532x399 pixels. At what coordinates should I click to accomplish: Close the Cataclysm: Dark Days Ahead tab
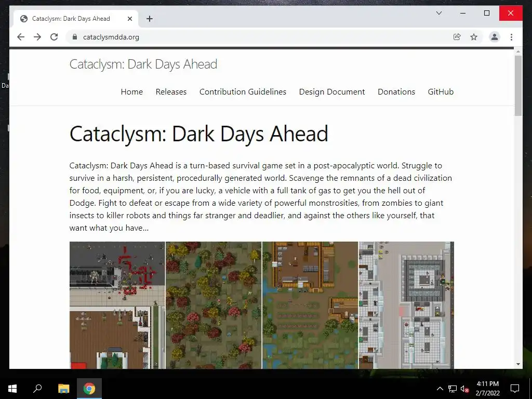click(129, 19)
